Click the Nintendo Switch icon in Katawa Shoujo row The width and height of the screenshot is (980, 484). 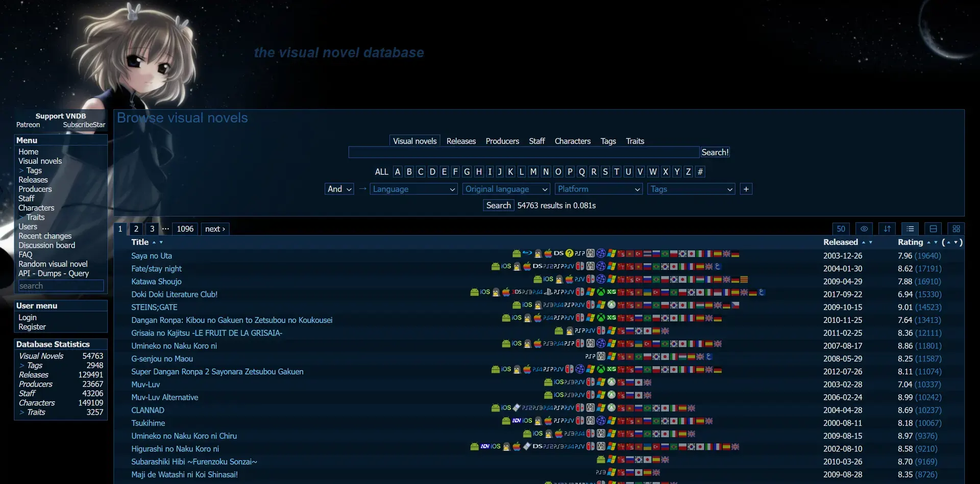[590, 279]
